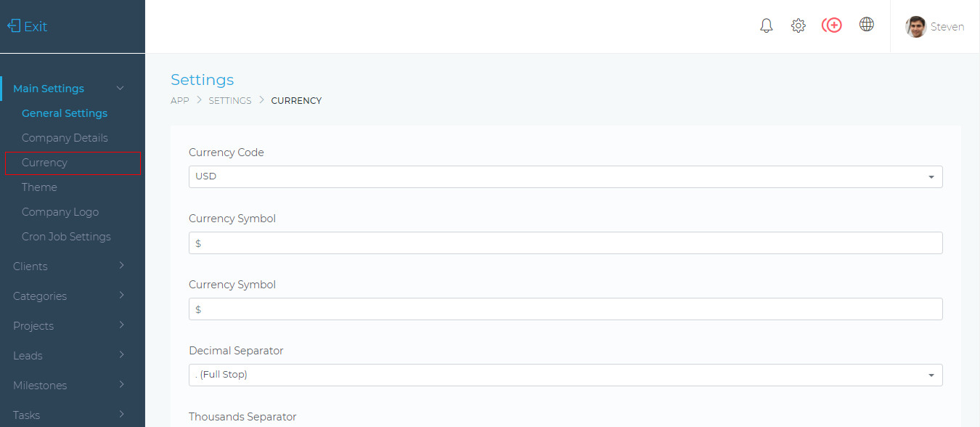Expand the Leads sidebar menu

coord(69,356)
